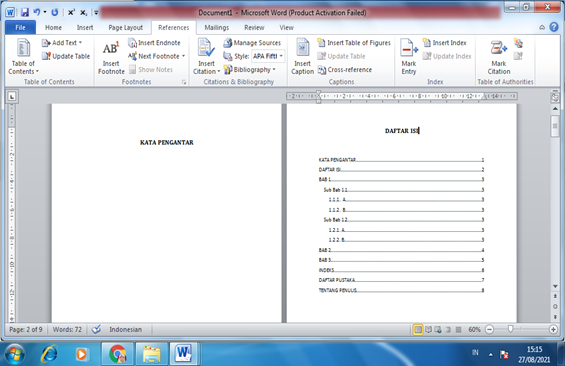Switch to Outline view
Image resolution: width=565 pixels, height=366 pixels.
(448, 329)
